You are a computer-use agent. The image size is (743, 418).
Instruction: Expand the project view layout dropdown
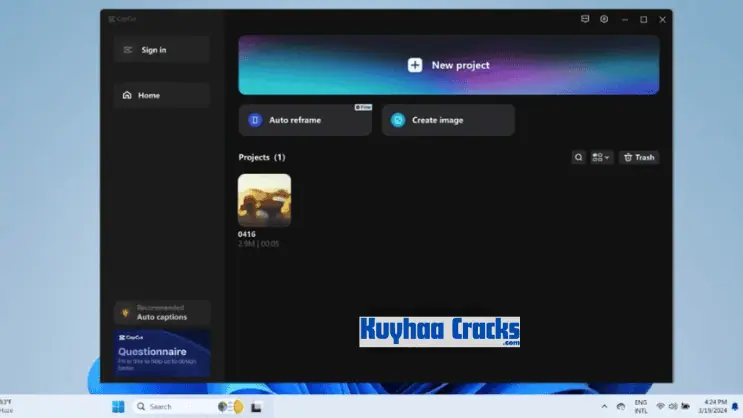pyautogui.click(x=601, y=157)
